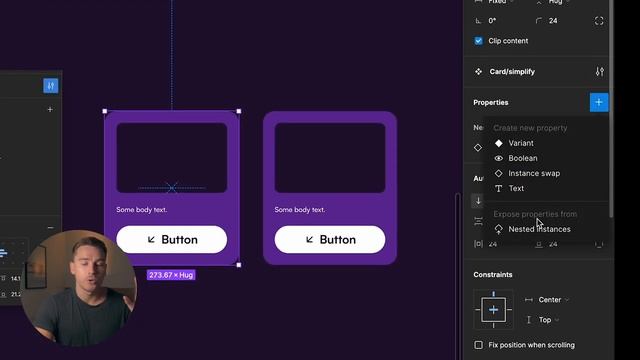Click the right panel vertical scrollbar
The width and height of the screenshot is (640, 360).
pyautogui.click(x=611, y=108)
